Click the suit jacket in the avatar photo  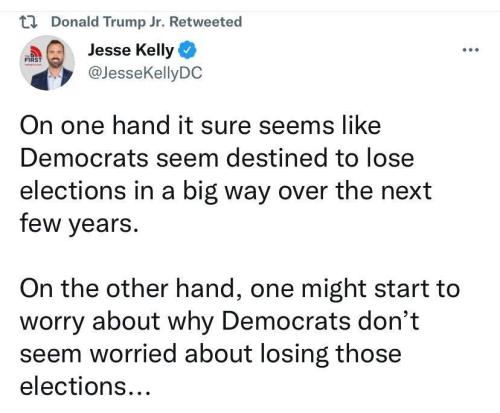click(50, 80)
